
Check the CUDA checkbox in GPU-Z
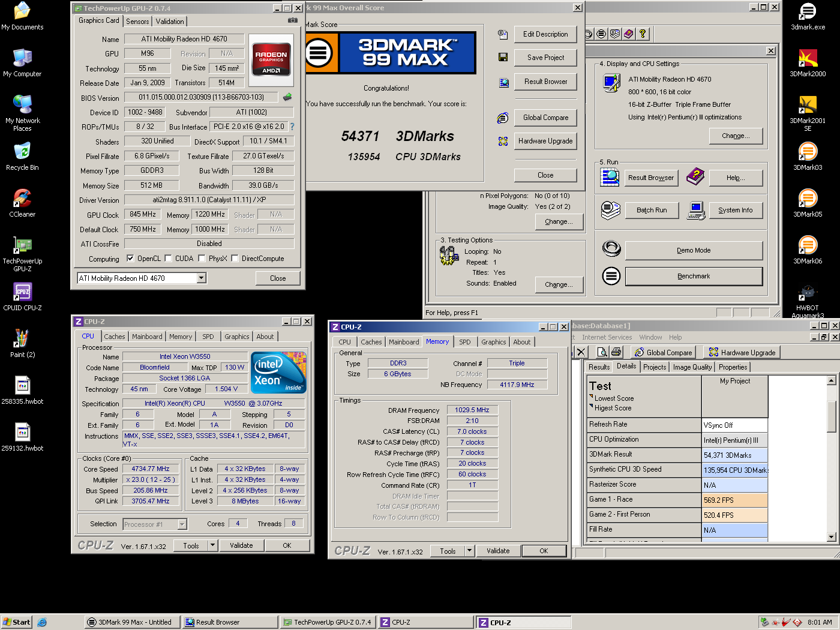click(169, 259)
